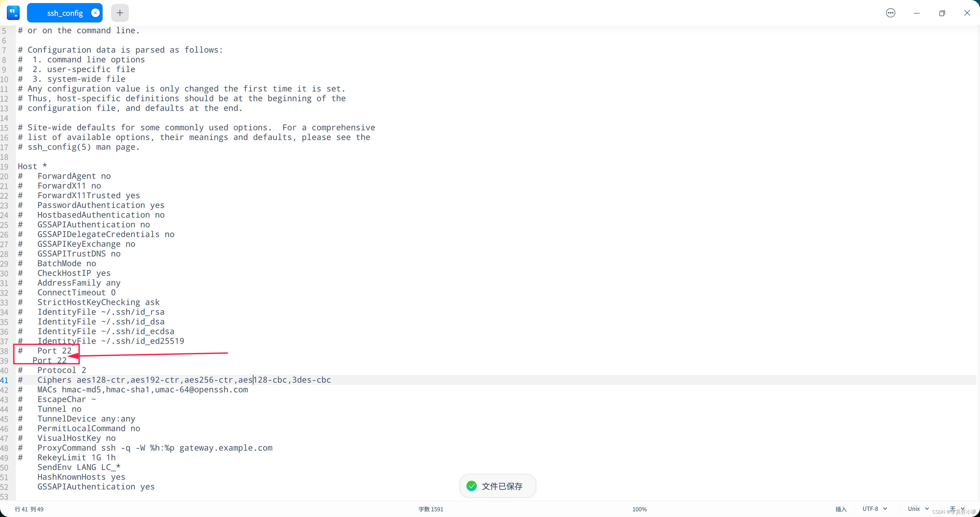
Task: Click the IdentityFile ~/.ssh/id_ecdsa line
Action: [x=96, y=331]
